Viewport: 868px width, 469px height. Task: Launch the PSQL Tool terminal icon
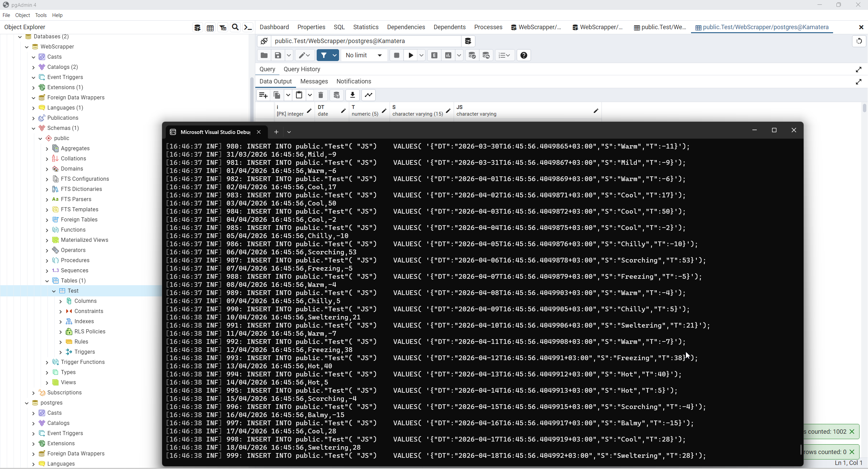pyautogui.click(x=248, y=27)
